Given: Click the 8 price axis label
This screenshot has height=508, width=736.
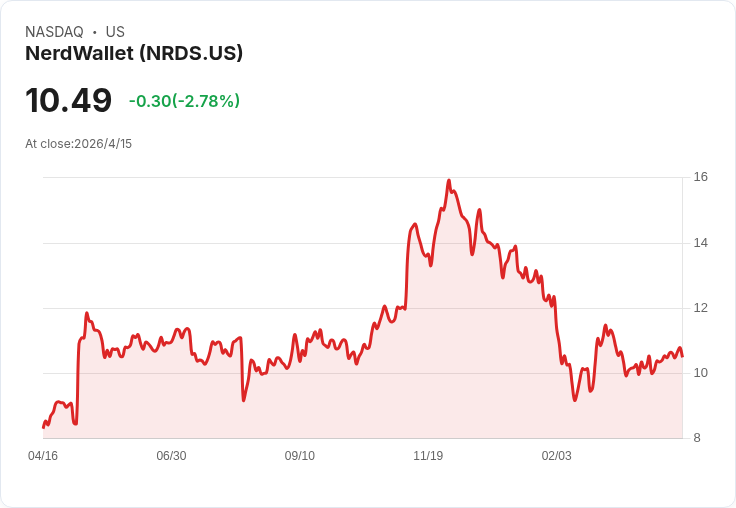Looking at the screenshot, I should 697,438.
